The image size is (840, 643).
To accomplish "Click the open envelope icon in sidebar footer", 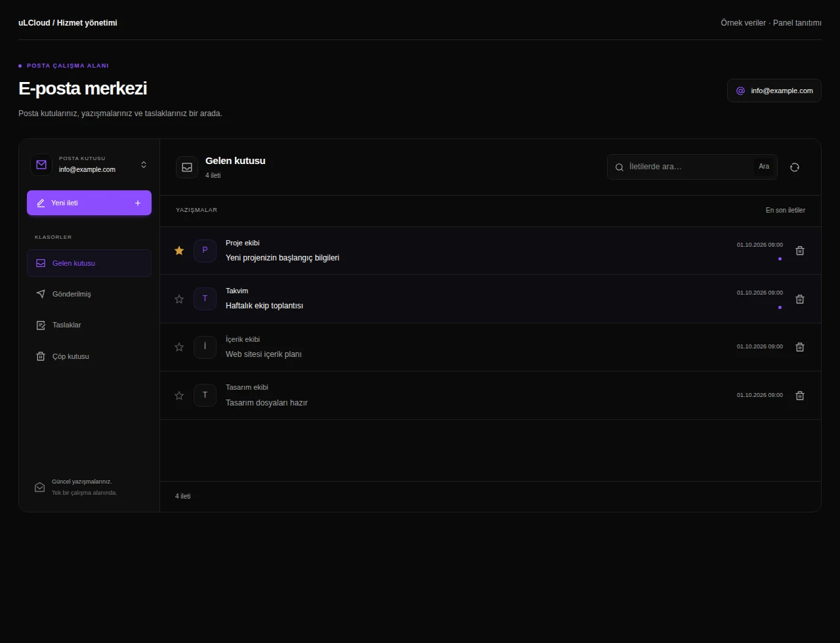I will click(x=40, y=487).
